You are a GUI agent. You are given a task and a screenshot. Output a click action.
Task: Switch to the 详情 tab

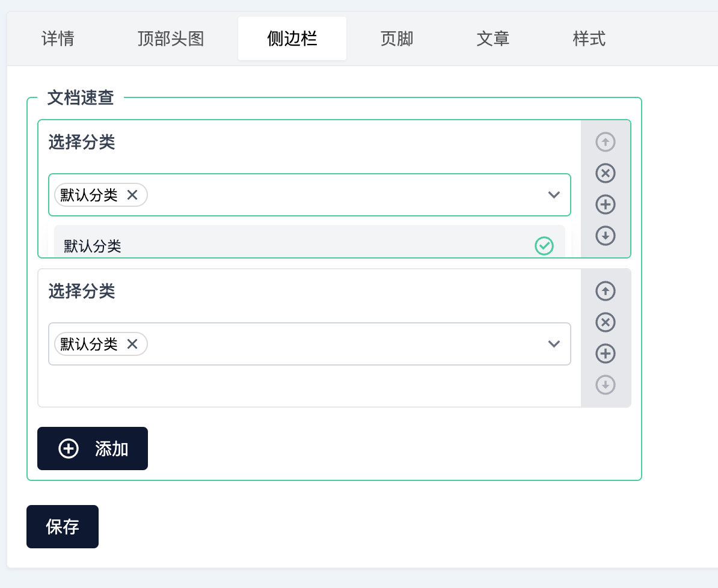click(57, 38)
